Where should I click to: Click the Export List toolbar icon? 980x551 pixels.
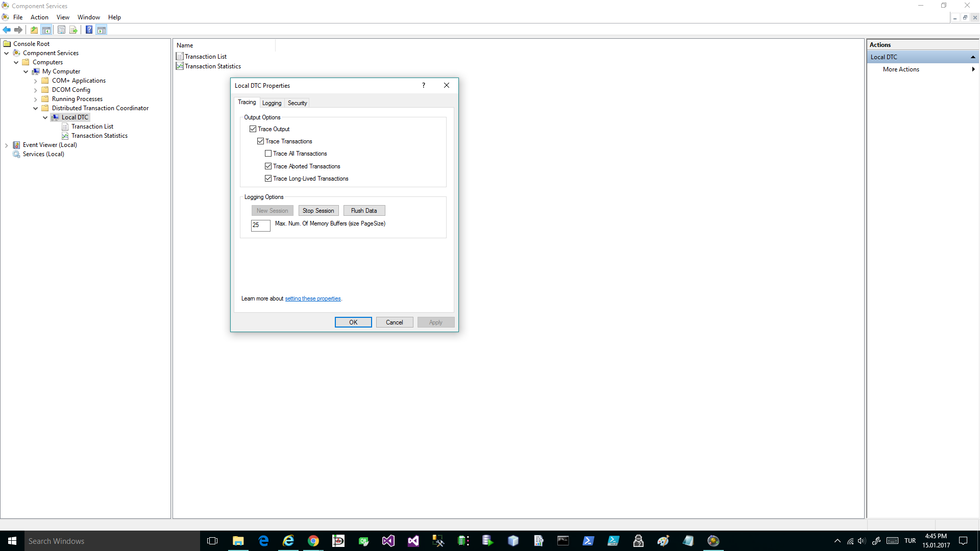coord(73,30)
